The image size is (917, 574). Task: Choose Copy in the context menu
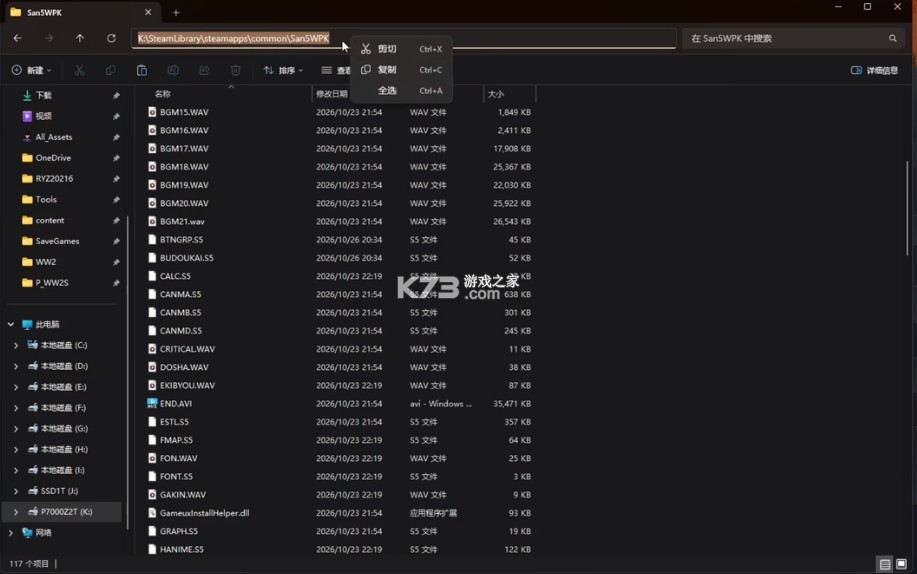pos(401,70)
